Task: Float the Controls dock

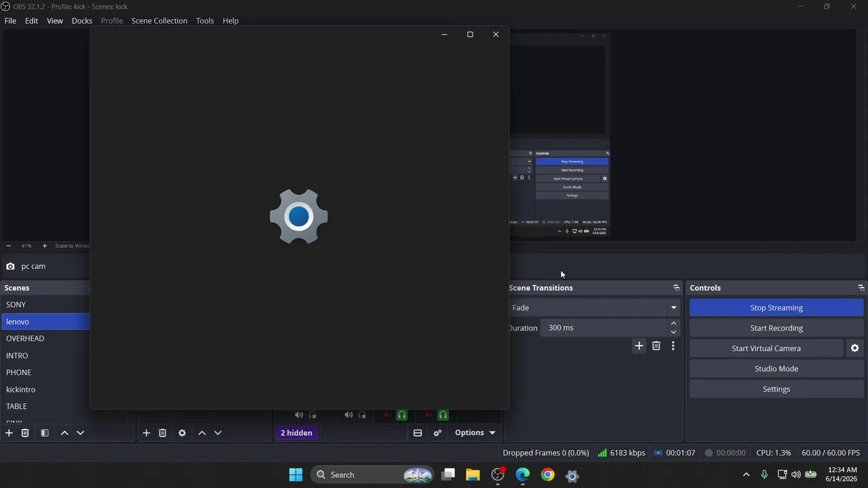Action: pos(861,288)
